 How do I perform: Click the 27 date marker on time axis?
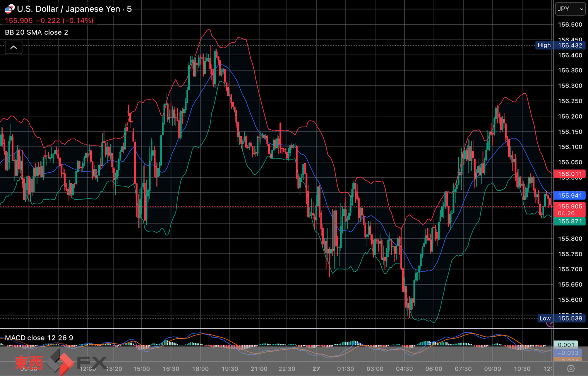316,369
